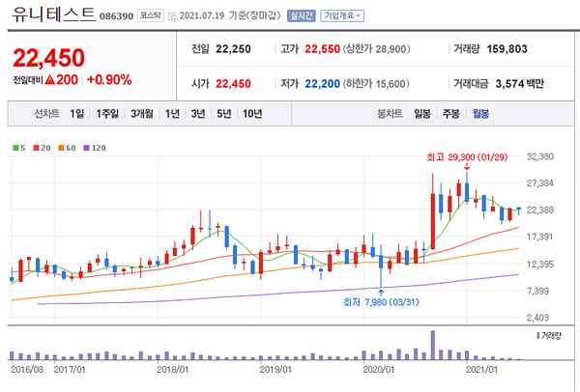The width and height of the screenshot is (580, 392).
Task: Click the calendar icon before 2021.07.19
Action: pyautogui.click(x=172, y=16)
